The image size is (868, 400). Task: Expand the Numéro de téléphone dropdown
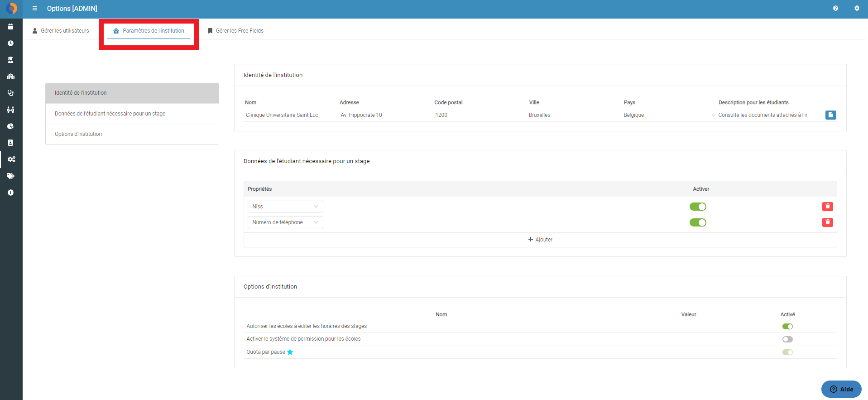285,222
